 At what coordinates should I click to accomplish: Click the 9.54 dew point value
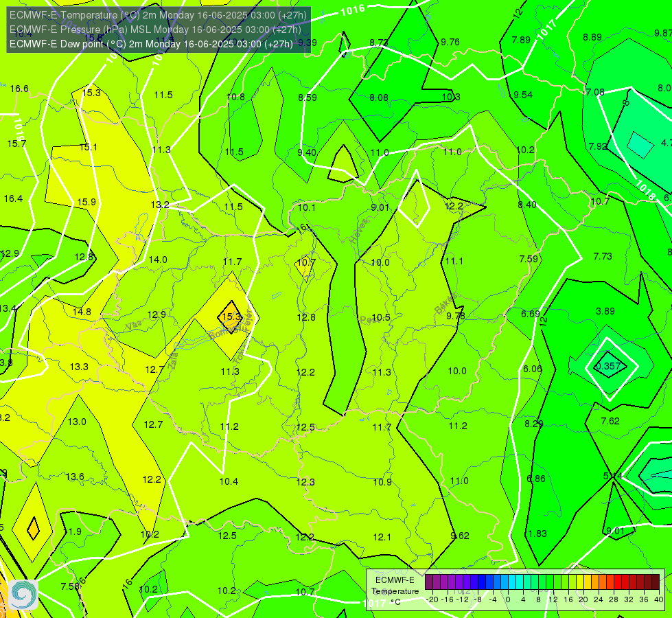[x=523, y=95]
